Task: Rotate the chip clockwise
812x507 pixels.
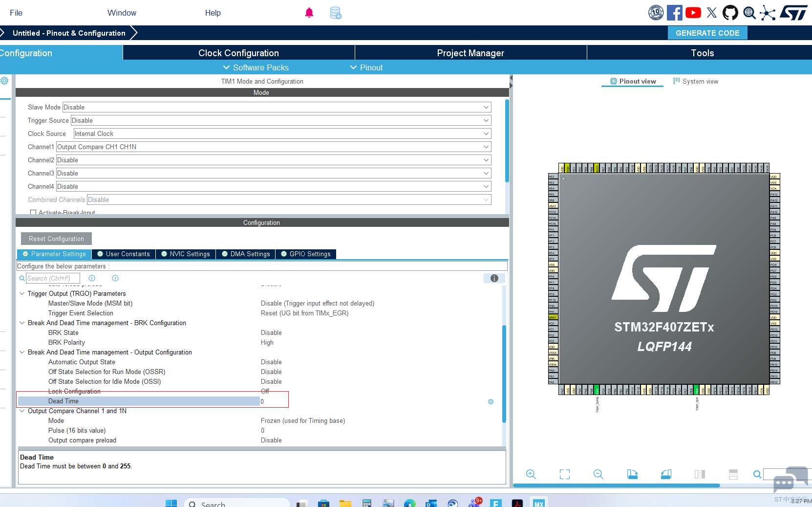Action: (632, 474)
